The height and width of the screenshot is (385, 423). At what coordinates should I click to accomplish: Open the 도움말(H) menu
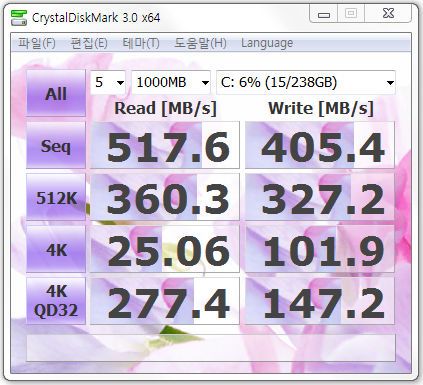coord(200,43)
